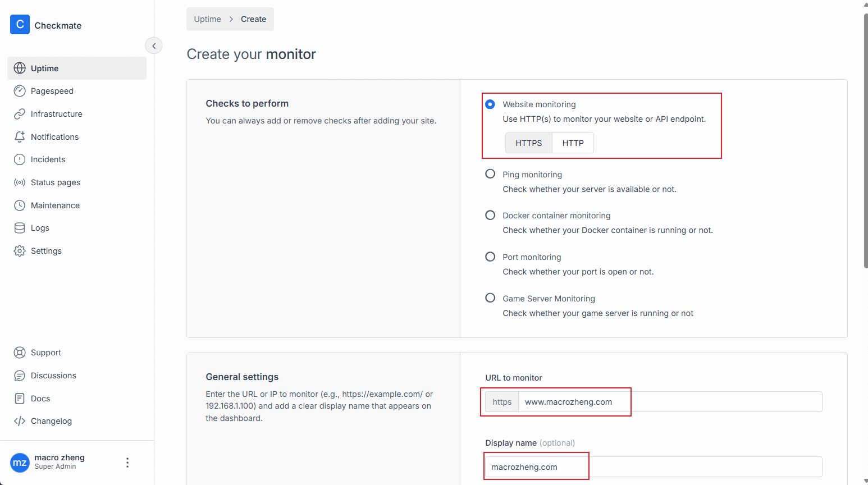
Task: Enable Game Server Monitoring option
Action: (490, 298)
